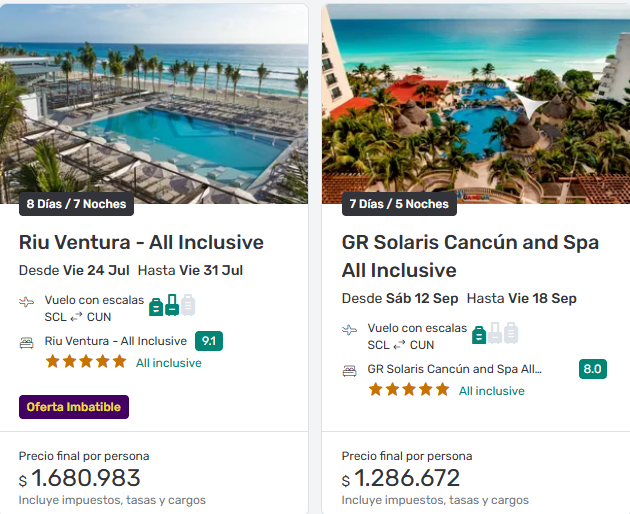Click the luggage icons on GR Solaris card

(495, 333)
